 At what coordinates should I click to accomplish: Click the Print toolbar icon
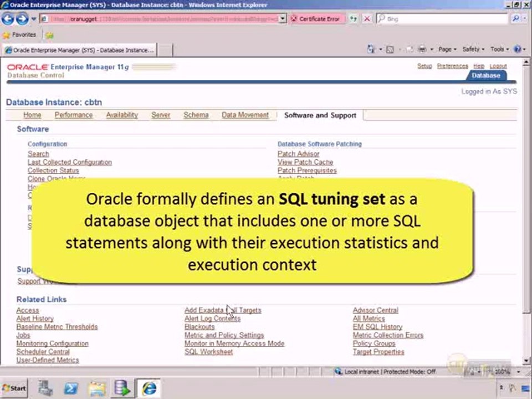[x=422, y=49]
